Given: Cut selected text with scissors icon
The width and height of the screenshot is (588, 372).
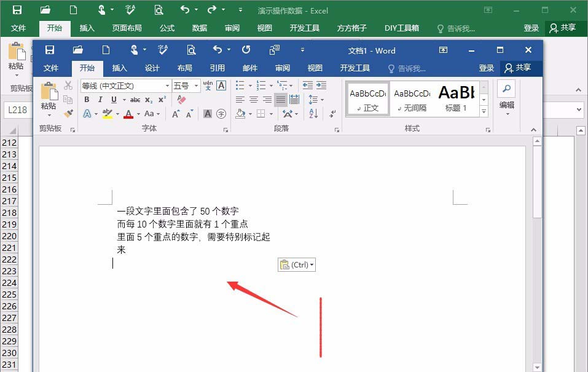Looking at the screenshot, I should tap(68, 85).
